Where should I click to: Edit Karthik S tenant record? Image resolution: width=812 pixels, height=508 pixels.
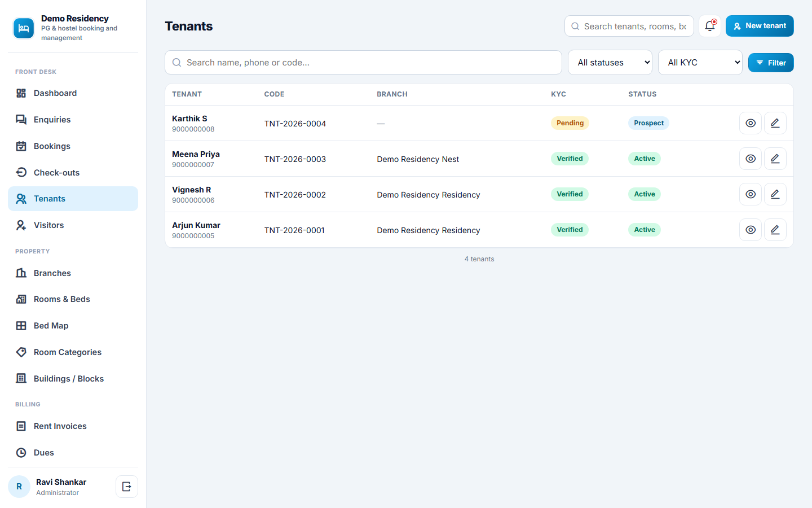(775, 123)
